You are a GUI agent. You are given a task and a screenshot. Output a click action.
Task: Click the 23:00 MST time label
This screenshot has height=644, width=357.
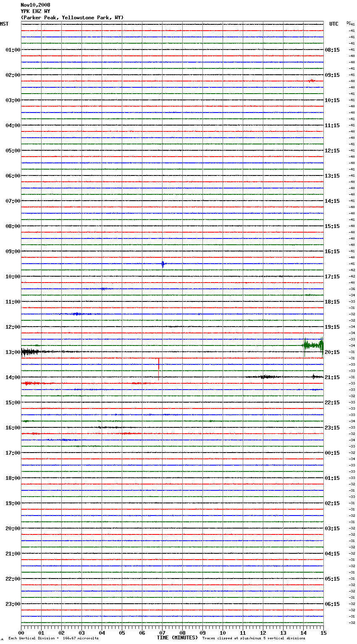tap(13, 604)
